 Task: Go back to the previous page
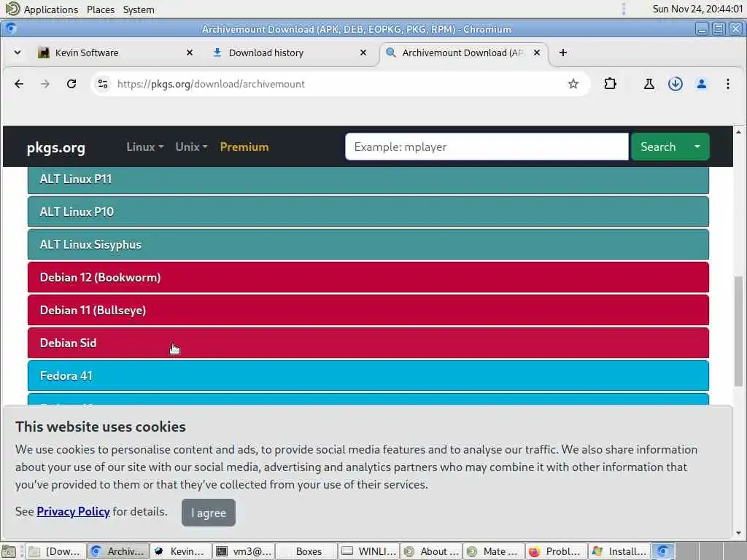19,84
